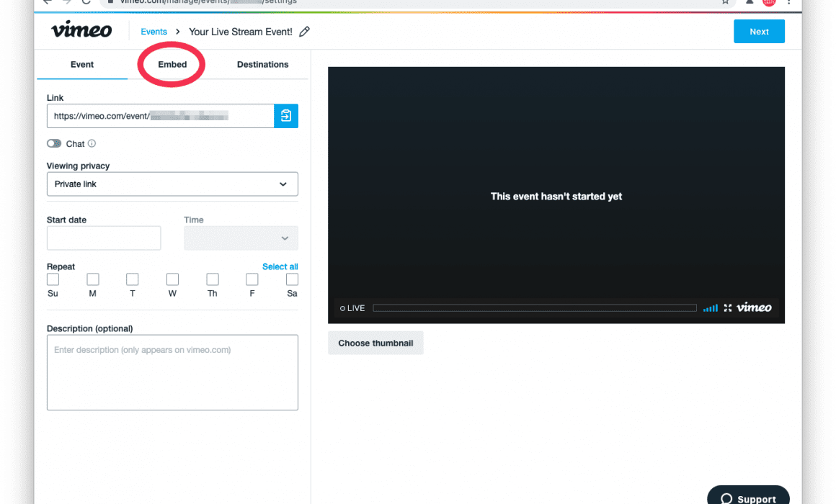
Task: Click the fullscreen icon in player
Action: tap(728, 308)
